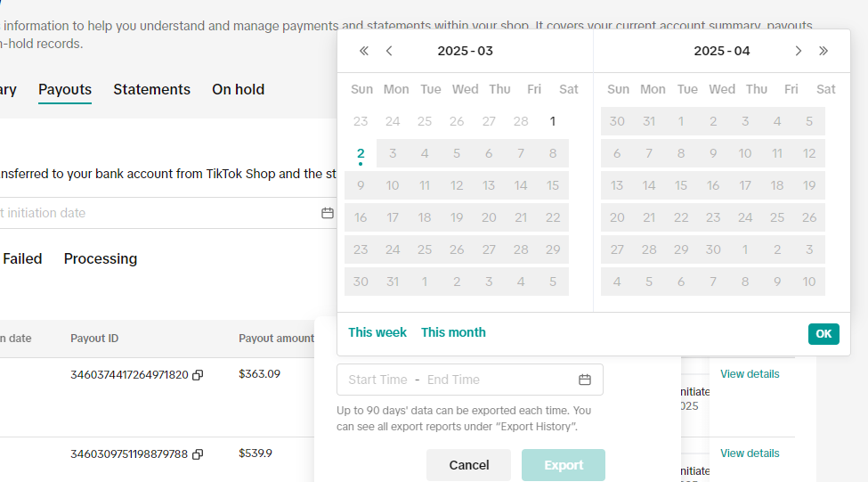Viewport: 868px width, 482px height.
Task: Open calendar icon in initiation date field
Action: pyautogui.click(x=328, y=213)
